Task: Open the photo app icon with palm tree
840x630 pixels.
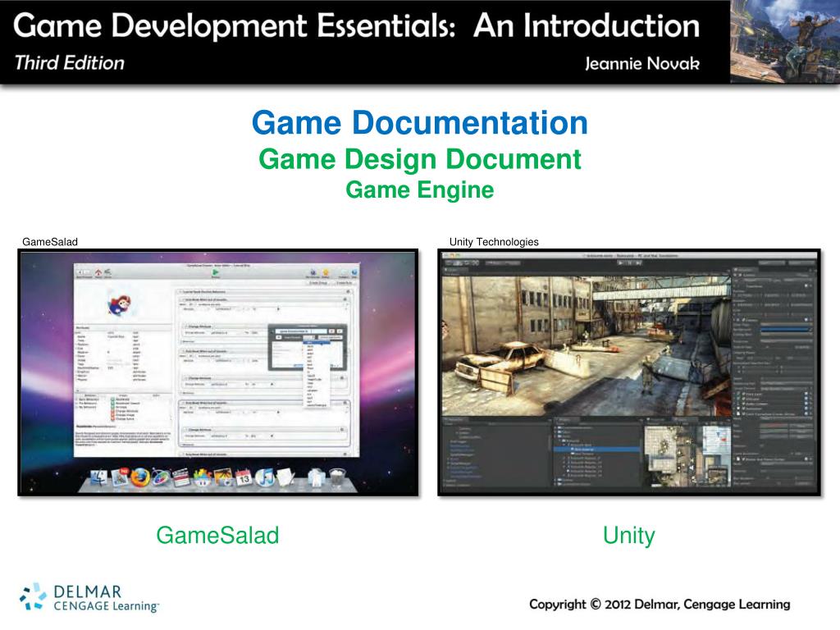Action: coord(223,477)
